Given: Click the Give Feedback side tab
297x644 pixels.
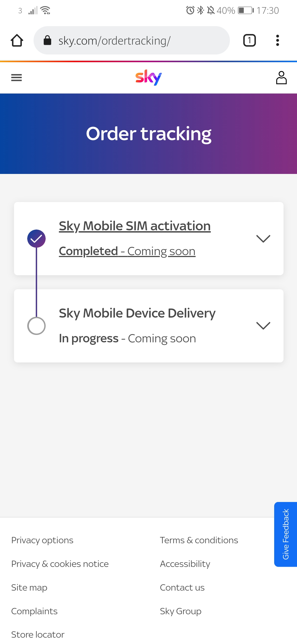Looking at the screenshot, I should [285, 534].
